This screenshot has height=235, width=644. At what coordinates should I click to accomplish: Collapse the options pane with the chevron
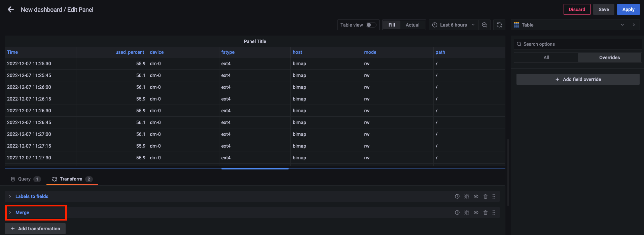coord(634,25)
